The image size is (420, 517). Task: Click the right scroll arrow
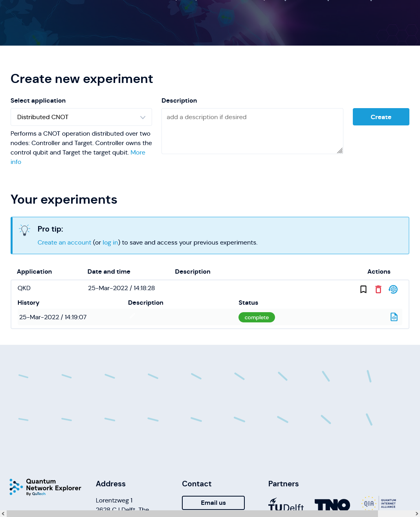point(416,513)
